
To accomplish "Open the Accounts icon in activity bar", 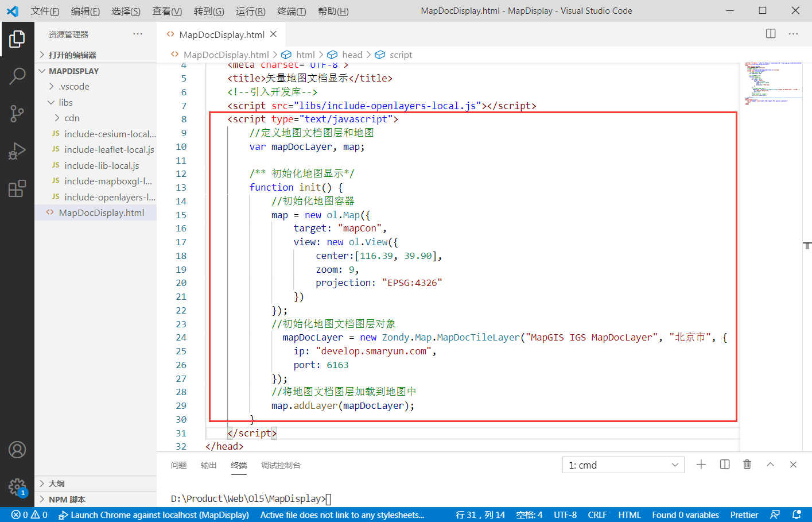I will 17,450.
